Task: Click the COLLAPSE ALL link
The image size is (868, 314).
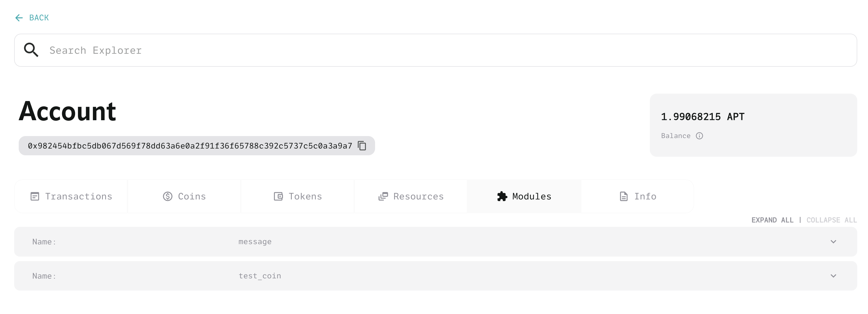Action: click(831, 220)
